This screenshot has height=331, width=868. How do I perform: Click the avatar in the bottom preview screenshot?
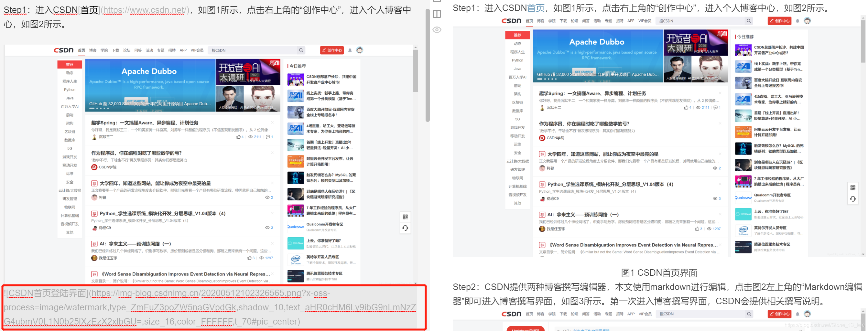tap(807, 314)
